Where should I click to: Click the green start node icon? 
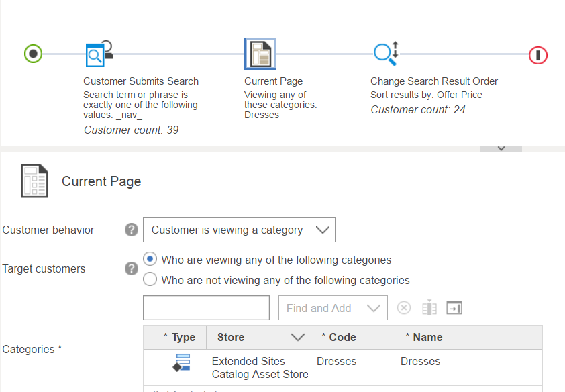[33, 54]
